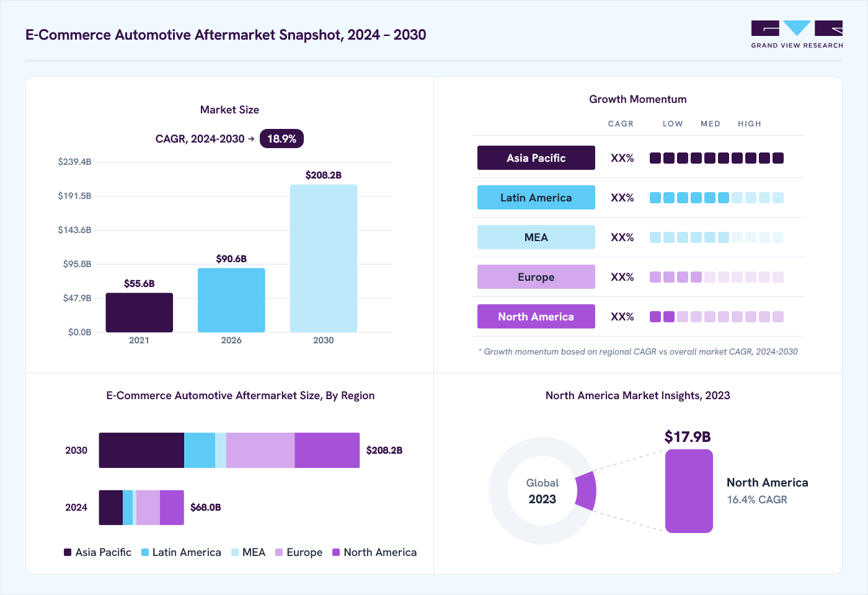Click the Latin America legend swatch
Screen dimensions: 868x595
pos(145,552)
